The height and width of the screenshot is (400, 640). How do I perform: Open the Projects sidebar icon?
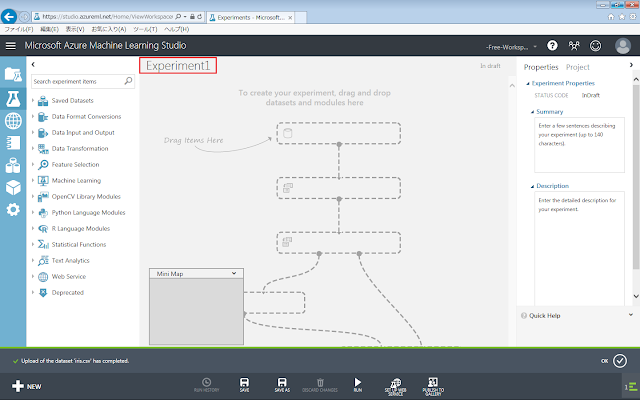pos(13,74)
